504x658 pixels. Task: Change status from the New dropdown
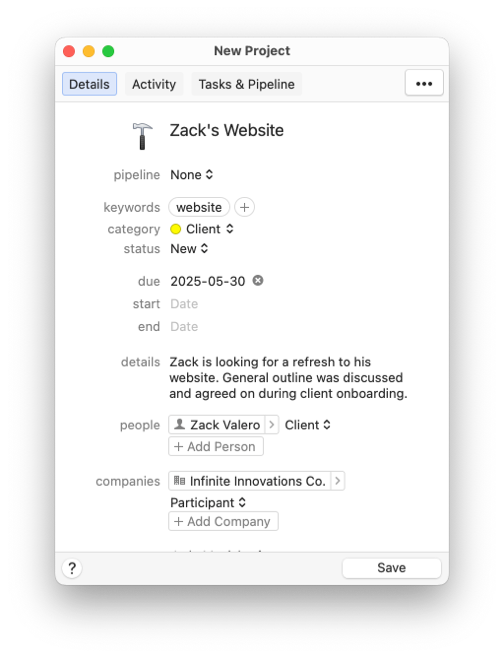189,249
